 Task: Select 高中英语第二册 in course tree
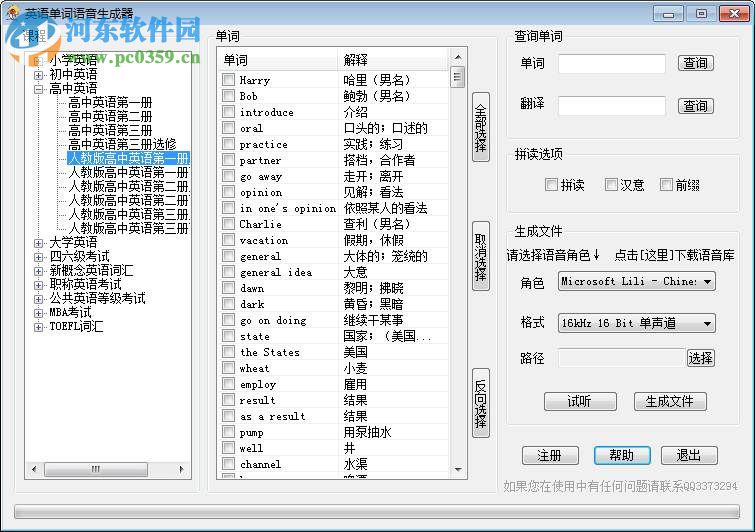(x=110, y=117)
